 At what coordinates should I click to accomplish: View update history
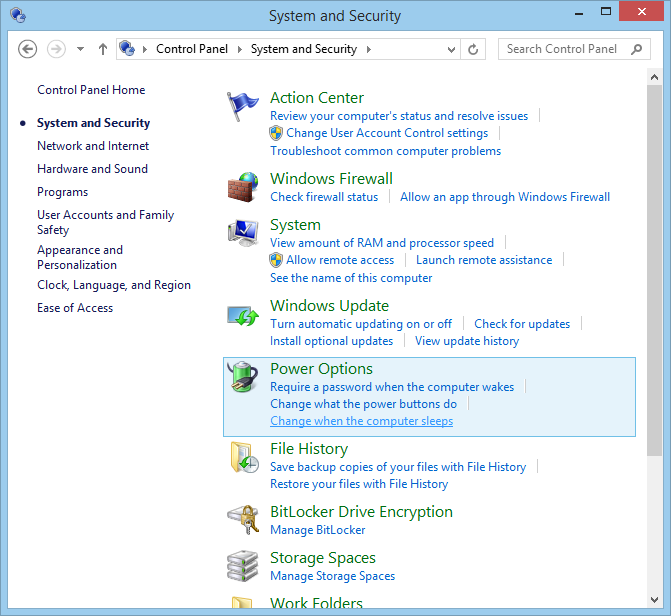click(467, 341)
